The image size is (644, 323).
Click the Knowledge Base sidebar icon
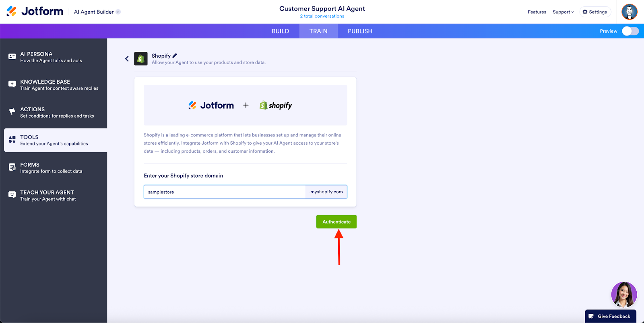(12, 84)
